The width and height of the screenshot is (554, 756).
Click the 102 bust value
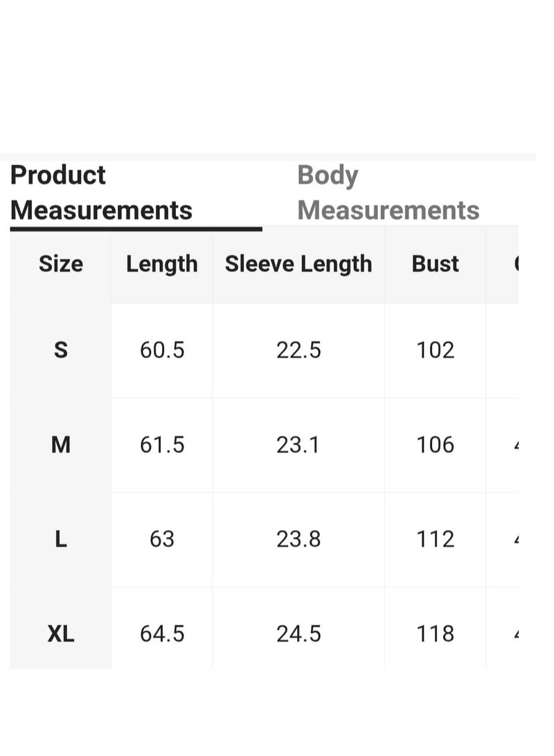(435, 350)
